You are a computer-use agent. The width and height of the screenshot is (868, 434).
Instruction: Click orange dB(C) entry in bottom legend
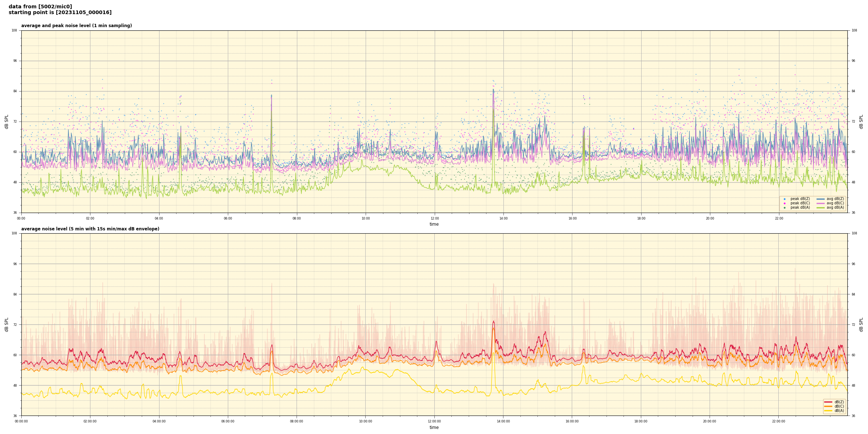tap(828, 406)
